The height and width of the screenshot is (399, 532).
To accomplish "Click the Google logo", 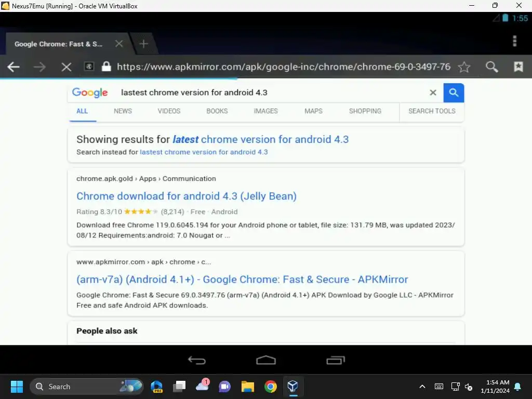I will point(90,92).
